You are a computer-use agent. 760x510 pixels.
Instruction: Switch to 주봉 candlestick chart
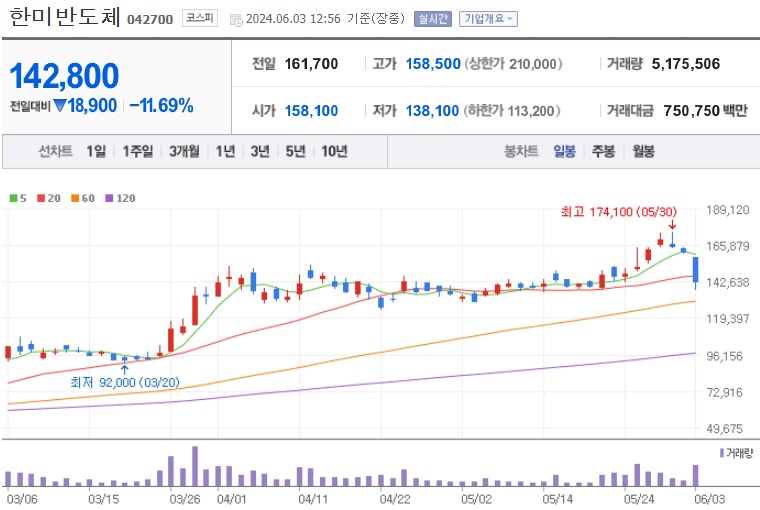point(603,151)
